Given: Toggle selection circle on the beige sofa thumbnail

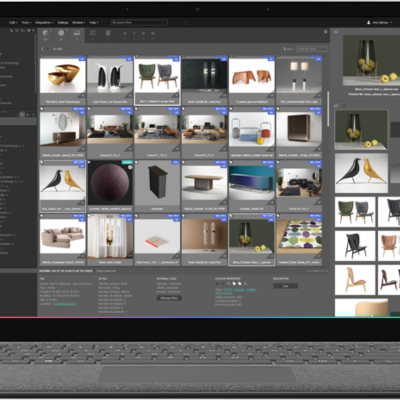Looking at the screenshot, I should click(42, 216).
